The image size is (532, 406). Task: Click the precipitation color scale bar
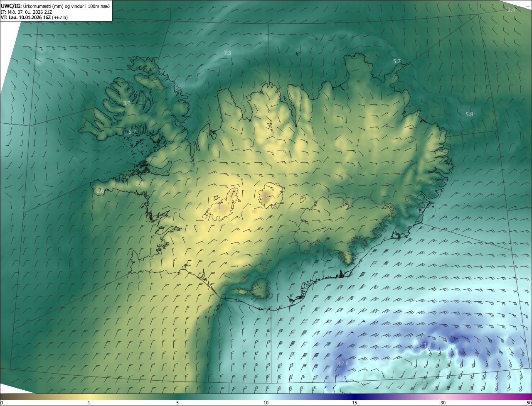[266, 396]
